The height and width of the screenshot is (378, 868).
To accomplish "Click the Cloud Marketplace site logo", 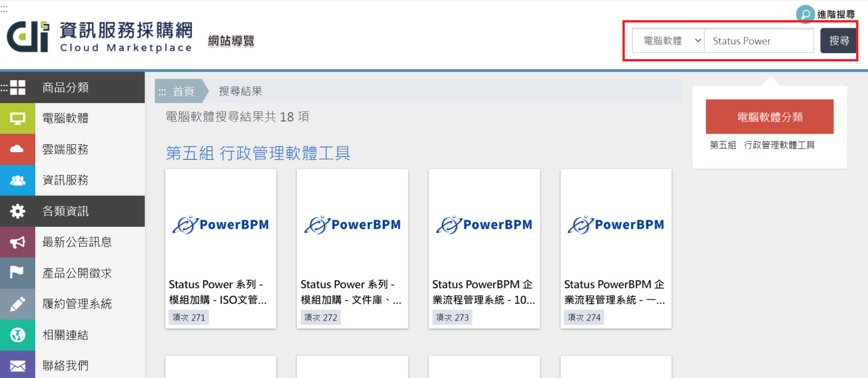I will (100, 37).
